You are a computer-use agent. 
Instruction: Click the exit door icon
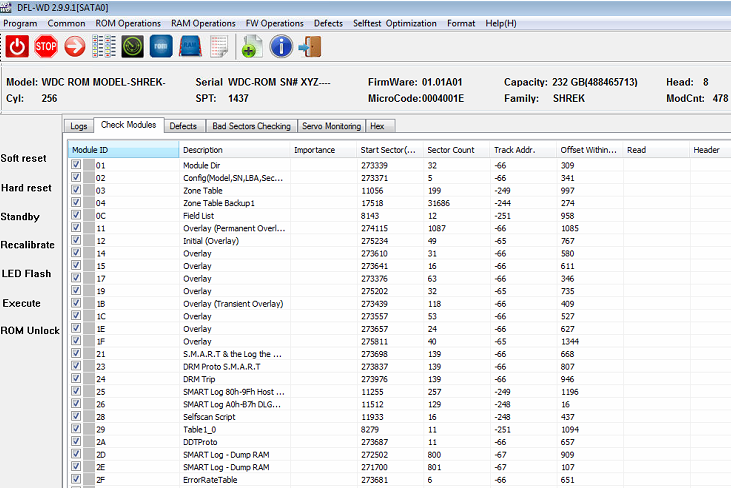[310, 47]
